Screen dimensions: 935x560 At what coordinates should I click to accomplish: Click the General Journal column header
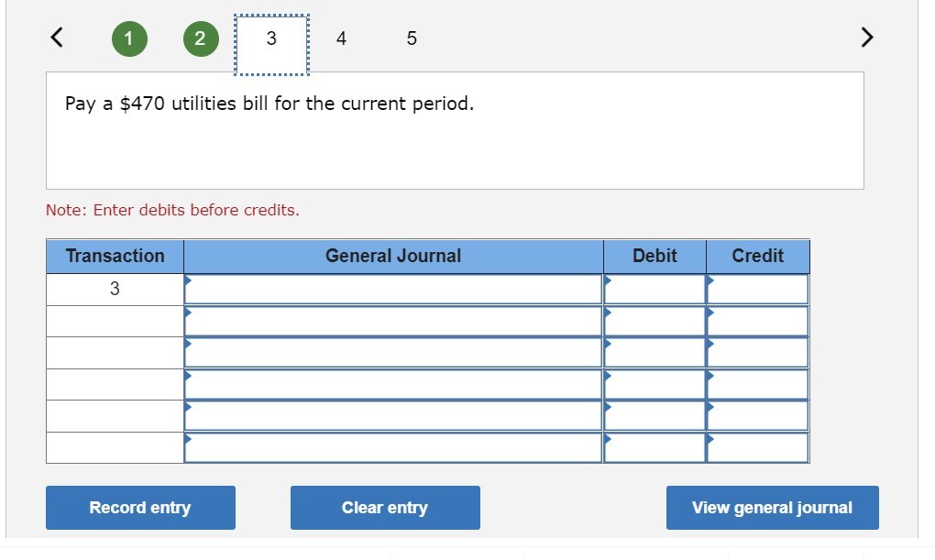393,256
